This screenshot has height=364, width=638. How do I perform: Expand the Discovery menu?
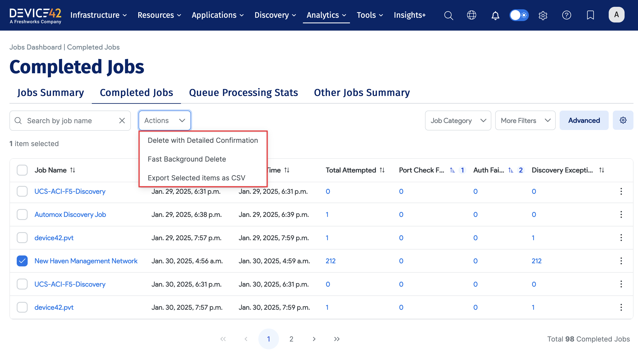[275, 15]
